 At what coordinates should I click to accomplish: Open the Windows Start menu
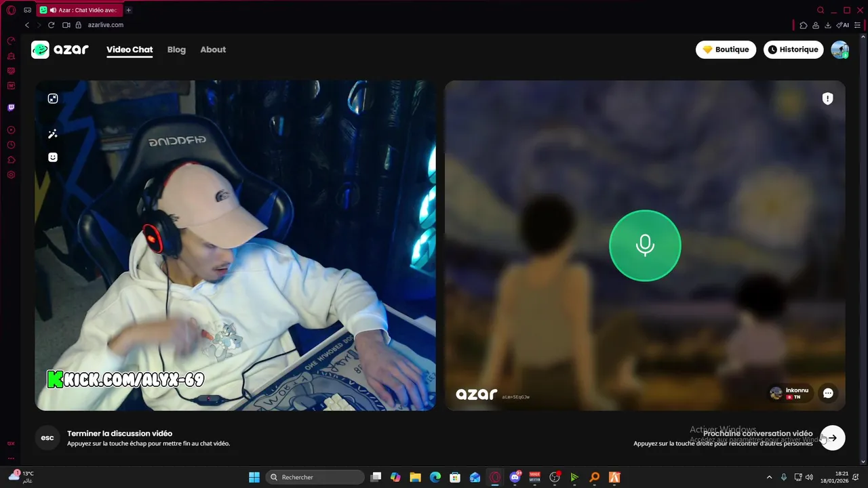(x=254, y=477)
